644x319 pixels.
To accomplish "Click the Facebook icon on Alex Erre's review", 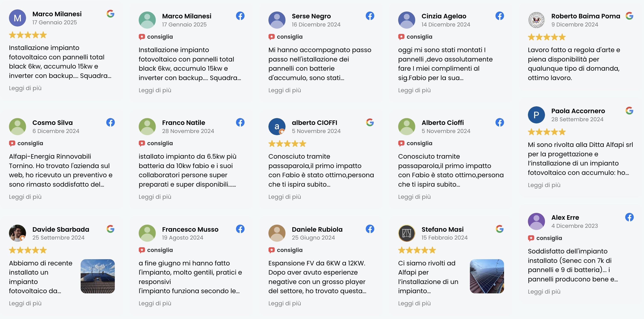I will [629, 217].
